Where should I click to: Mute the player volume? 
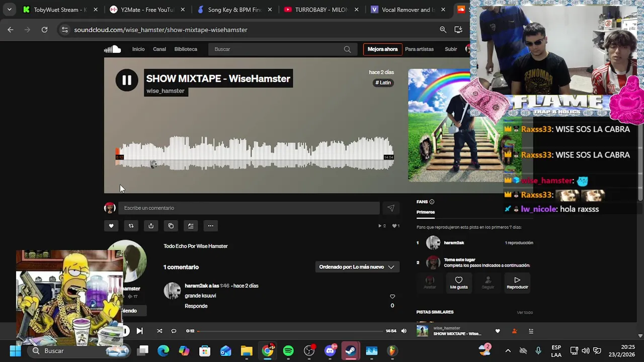coord(404,331)
